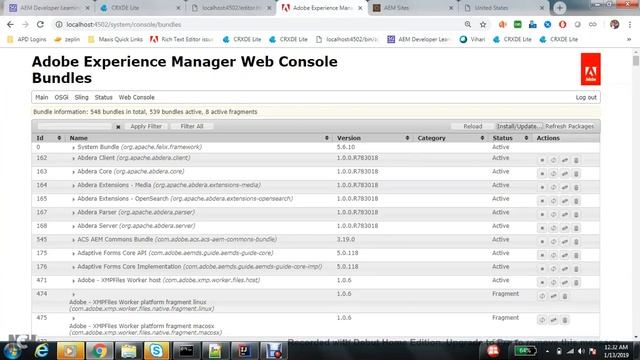Update the Abdera Client bundle
Screen dimensions: 640x360
[565, 160]
